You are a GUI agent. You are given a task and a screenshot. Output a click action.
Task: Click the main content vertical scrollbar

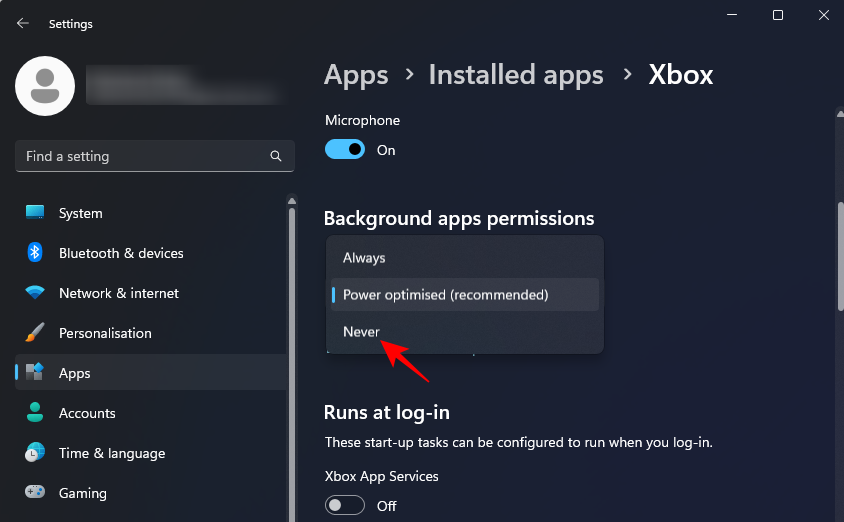point(840,256)
